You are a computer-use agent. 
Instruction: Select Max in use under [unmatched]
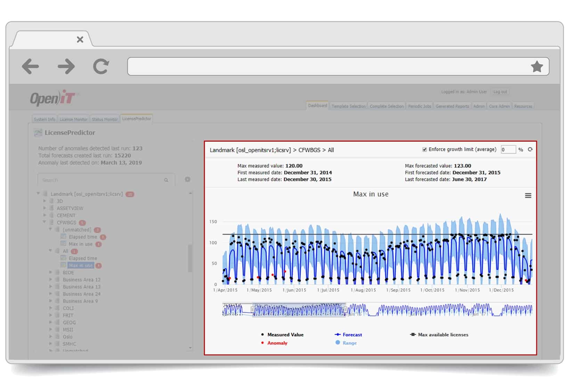coord(81,244)
